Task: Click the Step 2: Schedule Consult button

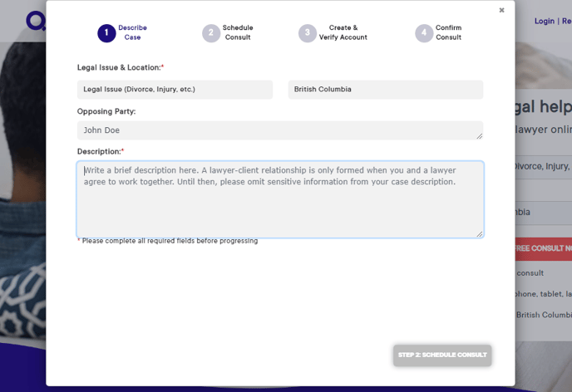Action: click(442, 355)
